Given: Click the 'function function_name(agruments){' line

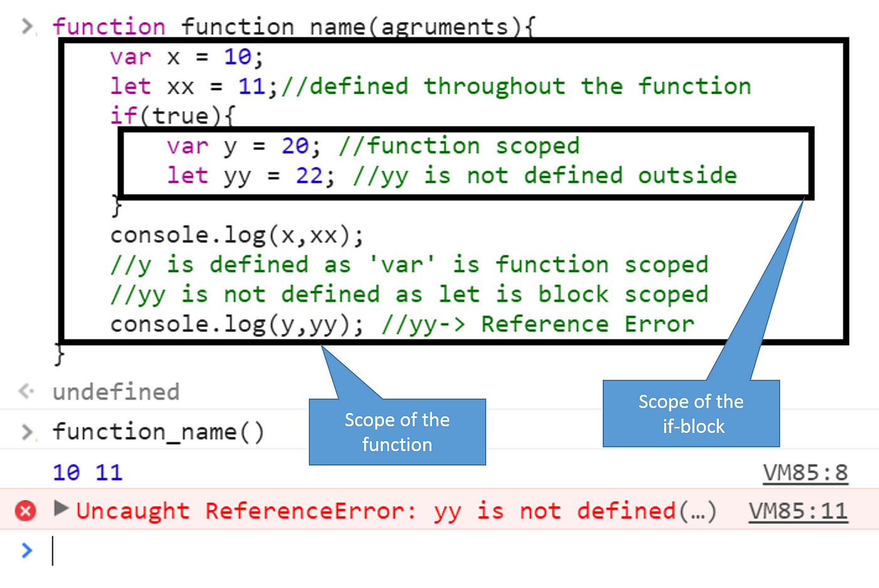Looking at the screenshot, I should [x=294, y=27].
